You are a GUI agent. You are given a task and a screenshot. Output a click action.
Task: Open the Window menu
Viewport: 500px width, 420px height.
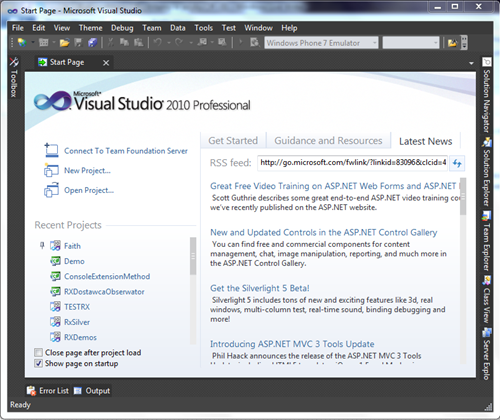pos(258,28)
